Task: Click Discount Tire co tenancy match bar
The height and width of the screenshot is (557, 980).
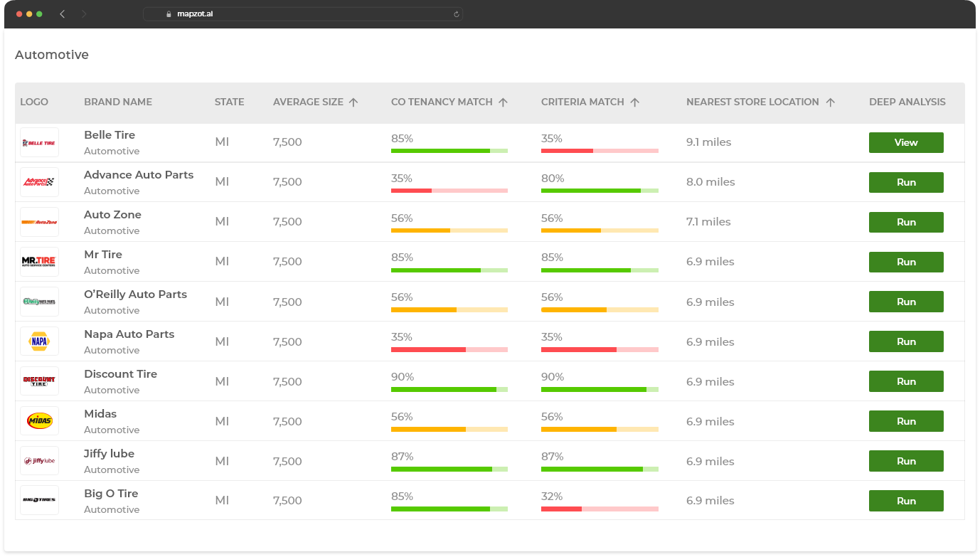Action: tap(449, 390)
